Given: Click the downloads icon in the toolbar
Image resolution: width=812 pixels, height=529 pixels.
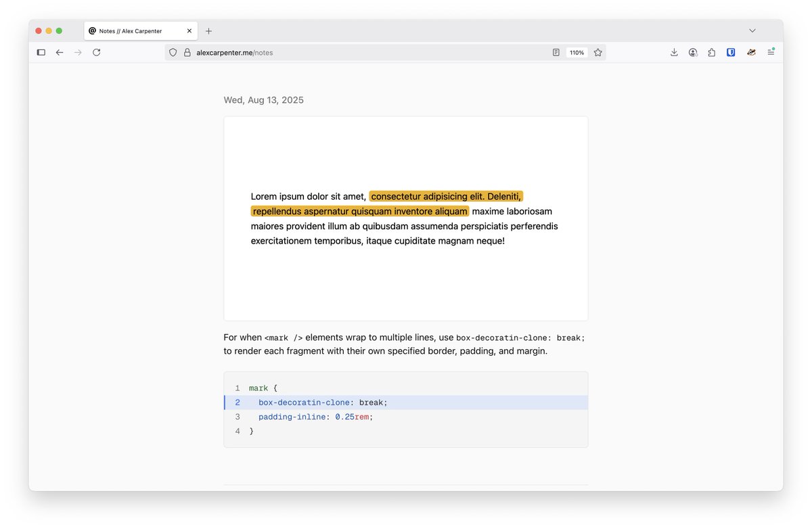Looking at the screenshot, I should coord(674,52).
